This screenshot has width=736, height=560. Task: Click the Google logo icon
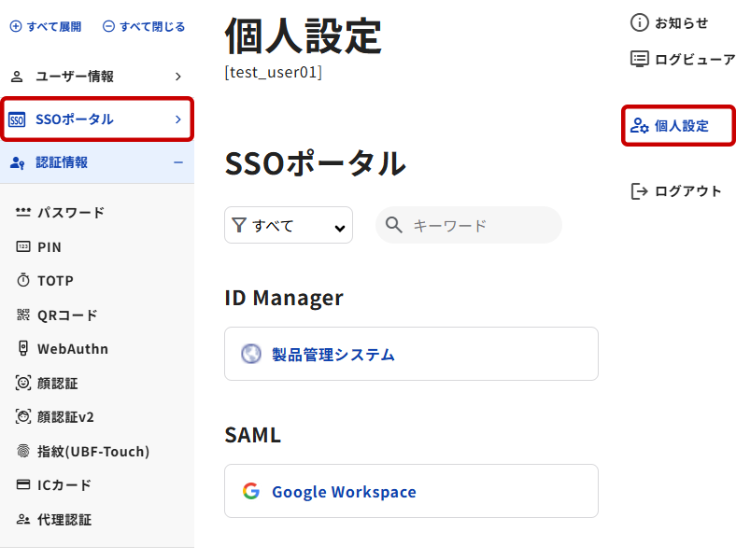(x=250, y=491)
